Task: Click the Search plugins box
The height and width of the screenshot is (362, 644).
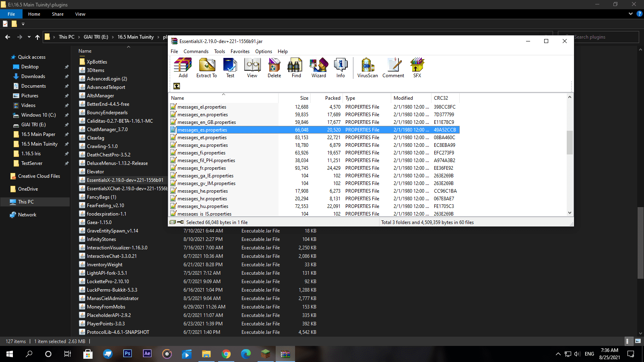Action: [598, 37]
